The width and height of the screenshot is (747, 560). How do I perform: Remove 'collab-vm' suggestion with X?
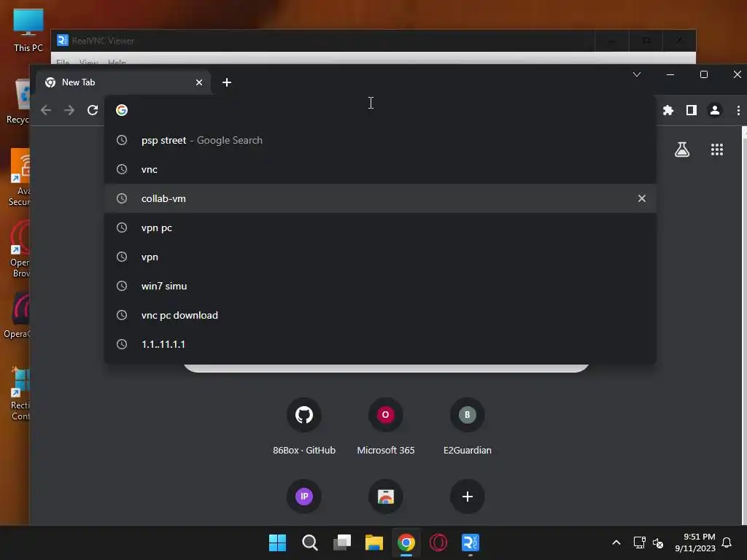click(642, 198)
